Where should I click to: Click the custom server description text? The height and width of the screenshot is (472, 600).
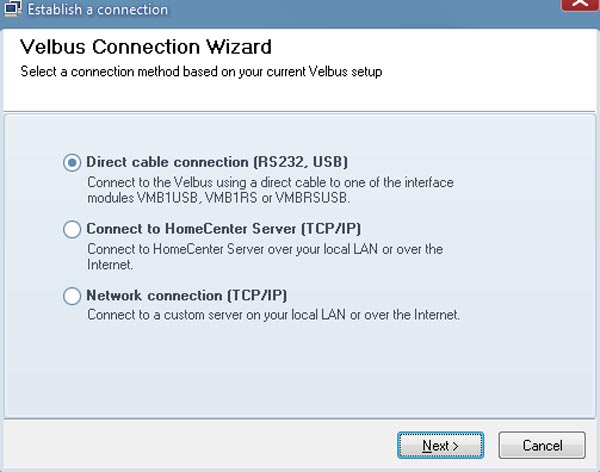[273, 315]
